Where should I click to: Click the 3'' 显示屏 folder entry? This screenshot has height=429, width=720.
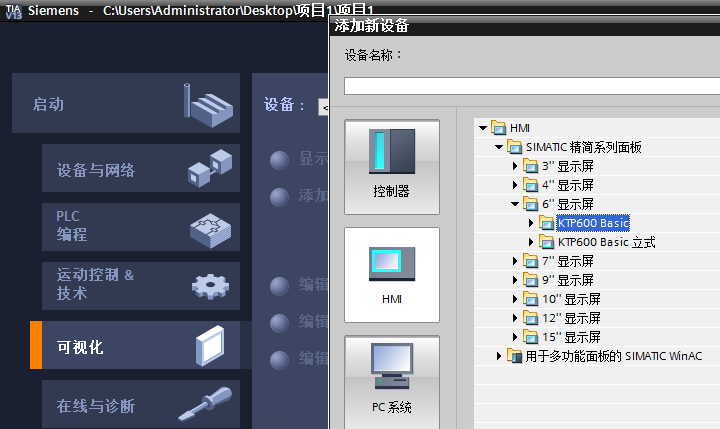pos(567,166)
